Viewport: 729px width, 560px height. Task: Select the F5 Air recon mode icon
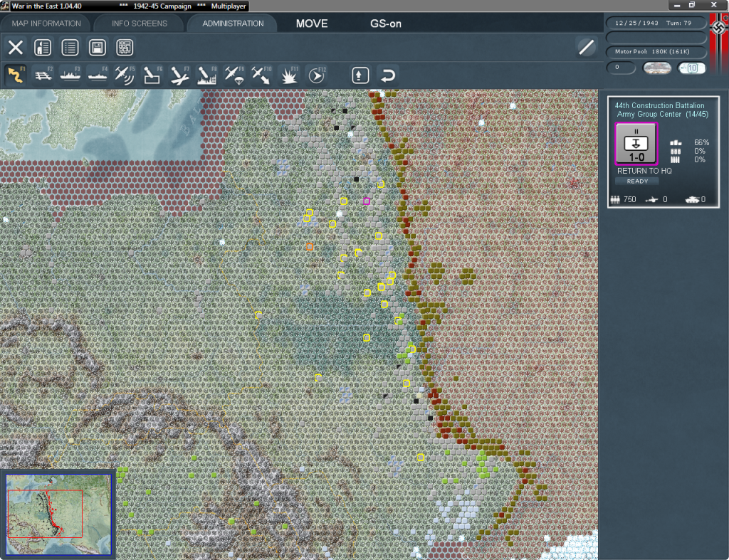tap(125, 75)
